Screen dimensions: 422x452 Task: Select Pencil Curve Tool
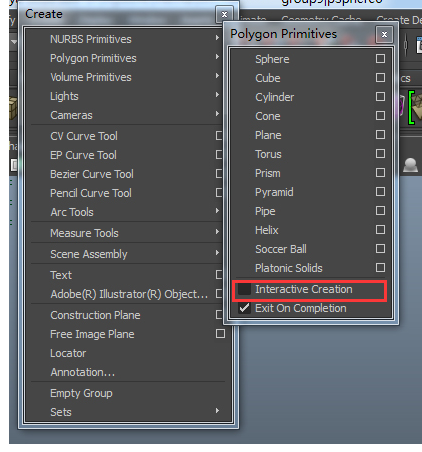coord(91,193)
